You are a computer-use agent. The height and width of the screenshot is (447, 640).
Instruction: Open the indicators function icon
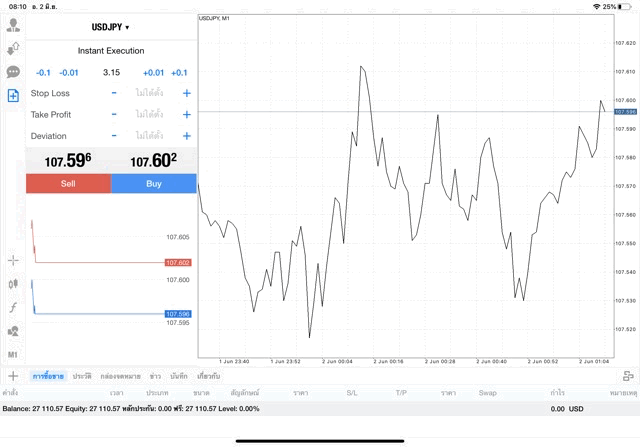(13, 308)
